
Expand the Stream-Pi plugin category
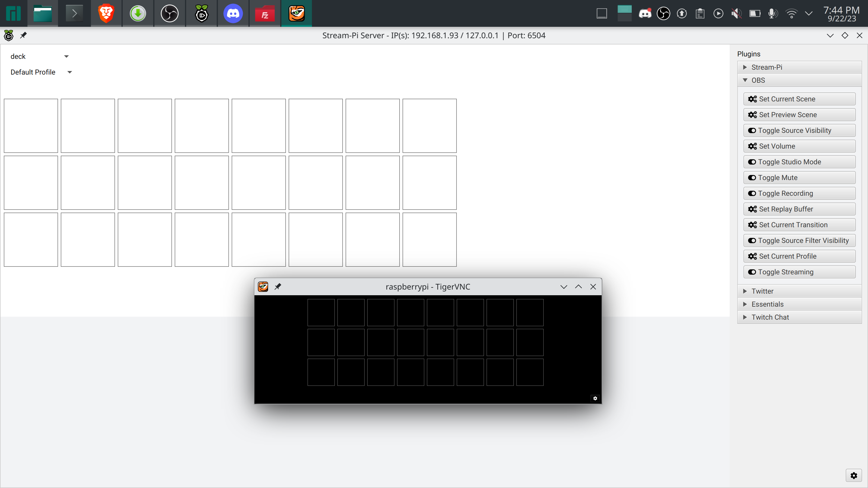point(799,67)
